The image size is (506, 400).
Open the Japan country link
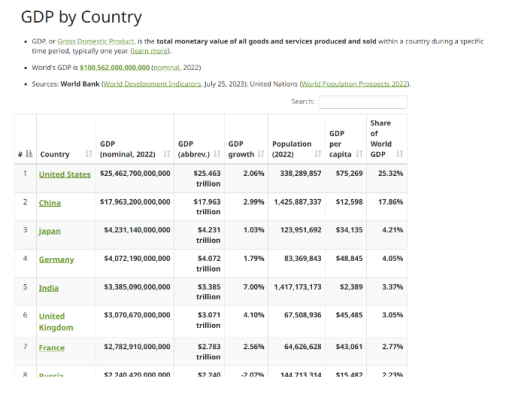(x=50, y=231)
